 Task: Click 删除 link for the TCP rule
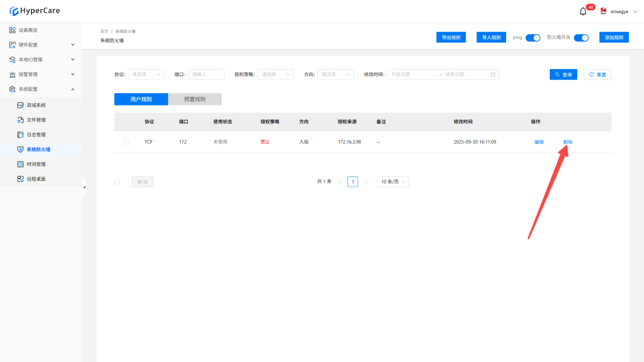pyautogui.click(x=568, y=142)
